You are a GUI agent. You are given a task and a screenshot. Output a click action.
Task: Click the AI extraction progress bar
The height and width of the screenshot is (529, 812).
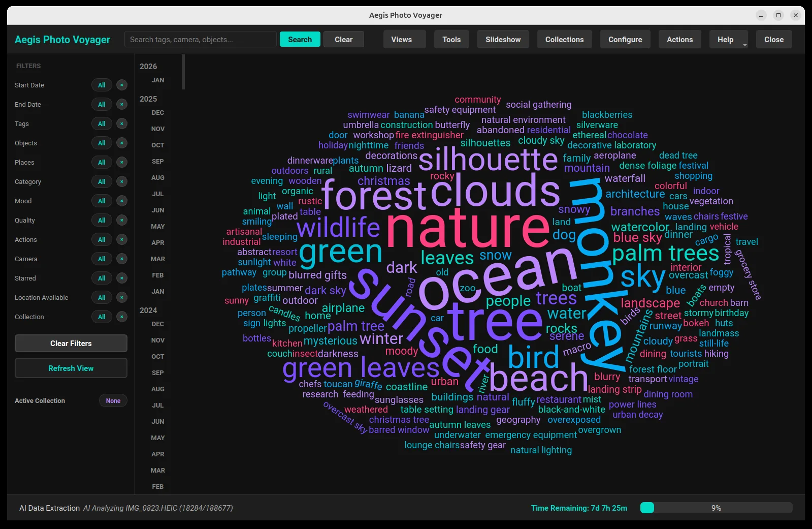pyautogui.click(x=716, y=508)
